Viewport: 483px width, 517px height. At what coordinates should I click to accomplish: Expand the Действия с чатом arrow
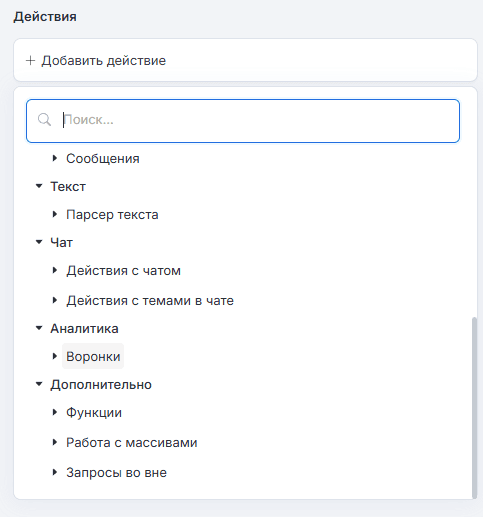55,270
